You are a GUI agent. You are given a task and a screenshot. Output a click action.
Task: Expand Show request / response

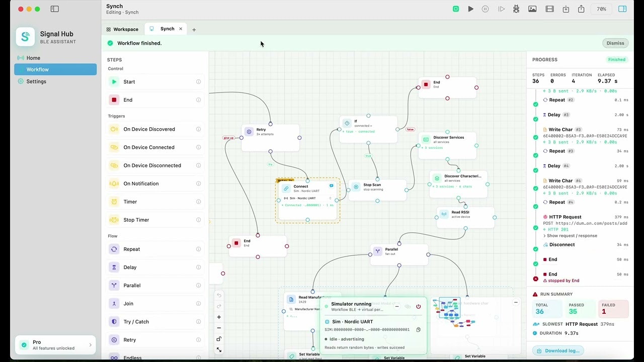coord(570,236)
